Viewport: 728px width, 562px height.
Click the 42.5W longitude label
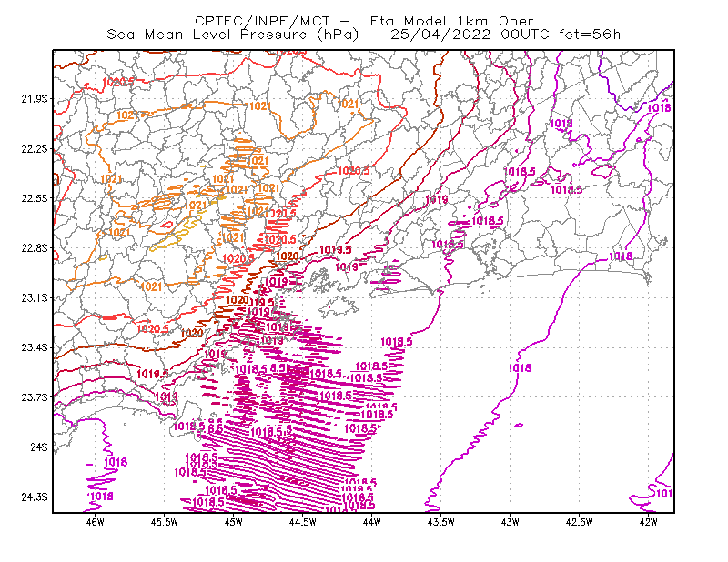(580, 522)
